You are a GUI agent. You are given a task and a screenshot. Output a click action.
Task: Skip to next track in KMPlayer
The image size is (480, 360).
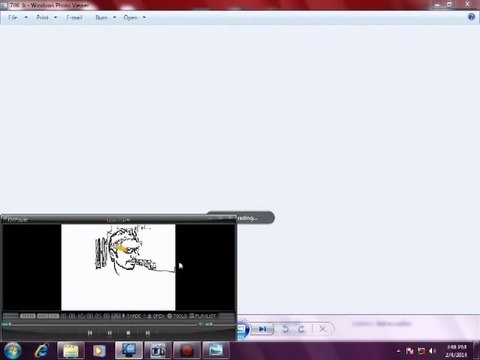coord(147,333)
